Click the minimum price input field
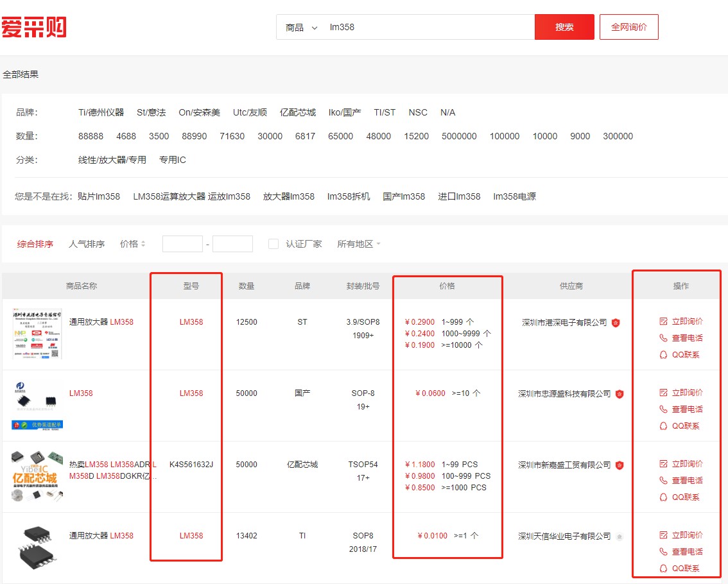Viewport: 728px width, 584px height. click(x=182, y=243)
